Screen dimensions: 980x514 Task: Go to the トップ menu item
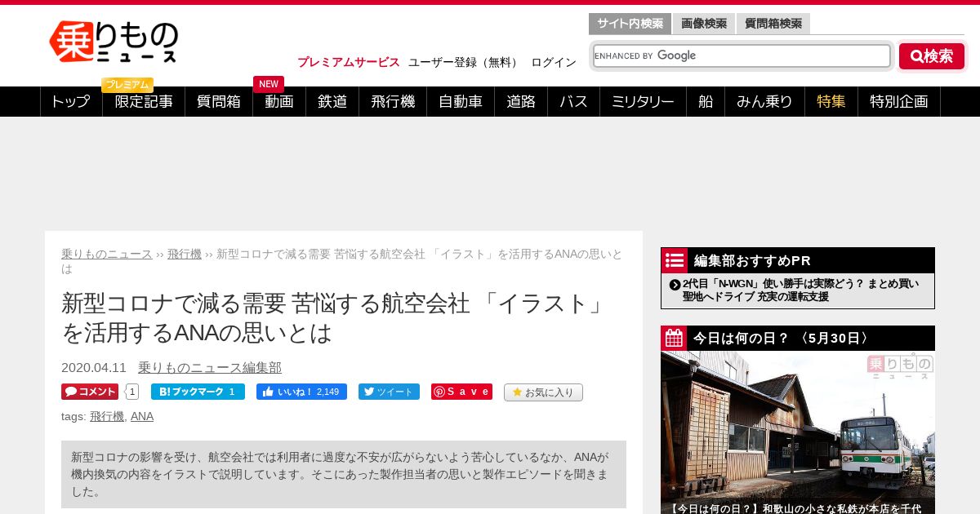tap(71, 101)
